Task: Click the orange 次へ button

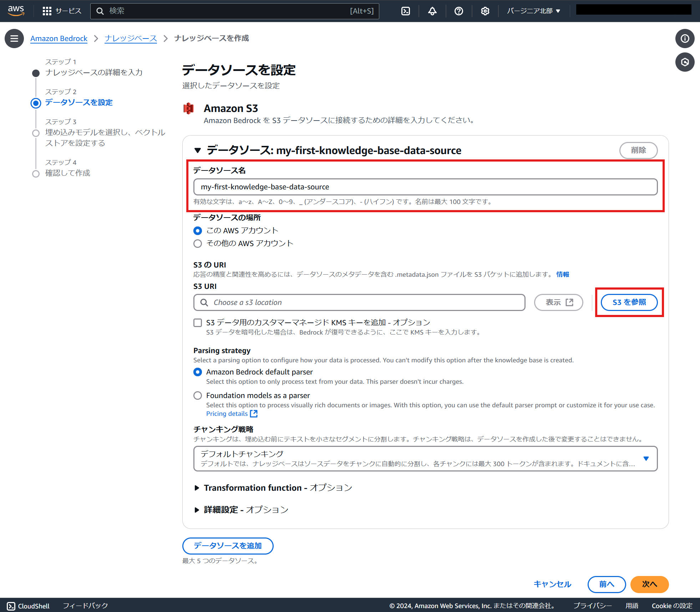Action: pyautogui.click(x=649, y=584)
